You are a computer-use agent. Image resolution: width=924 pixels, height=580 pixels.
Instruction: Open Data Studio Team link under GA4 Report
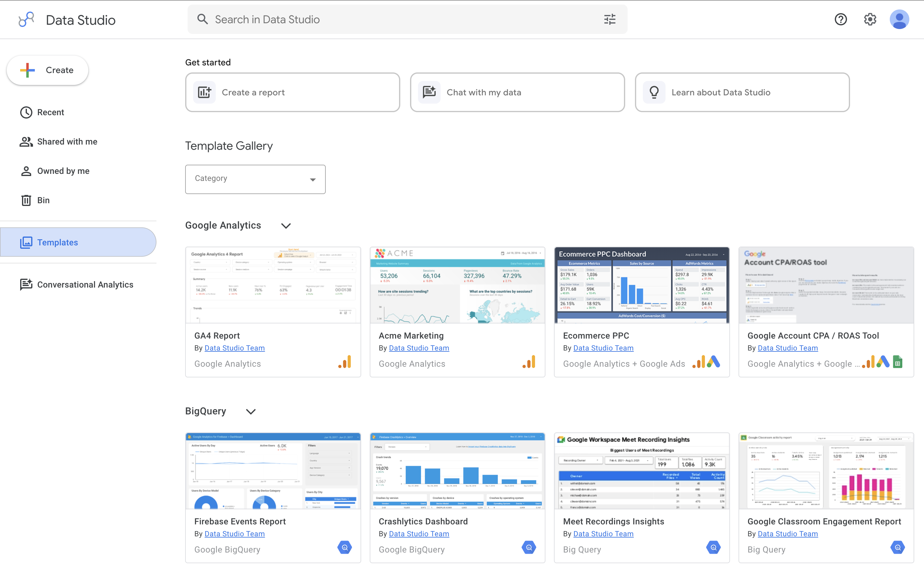pyautogui.click(x=235, y=348)
